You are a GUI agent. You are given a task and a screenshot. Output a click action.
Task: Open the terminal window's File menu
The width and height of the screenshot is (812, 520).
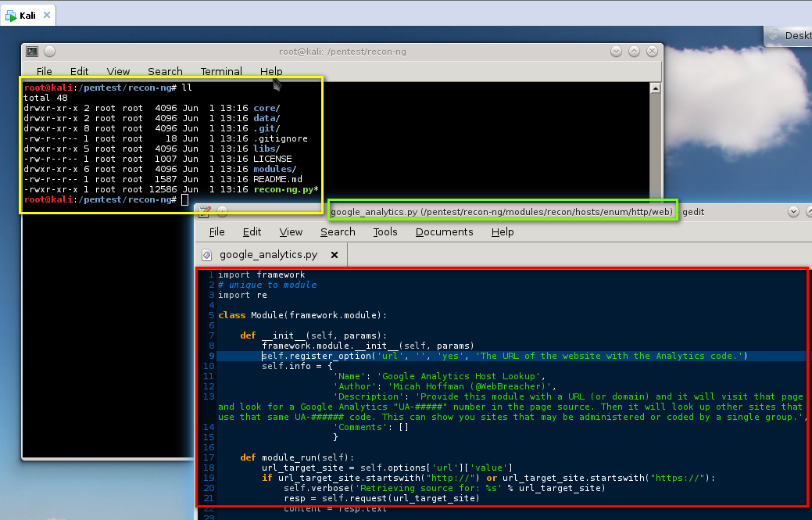[44, 71]
